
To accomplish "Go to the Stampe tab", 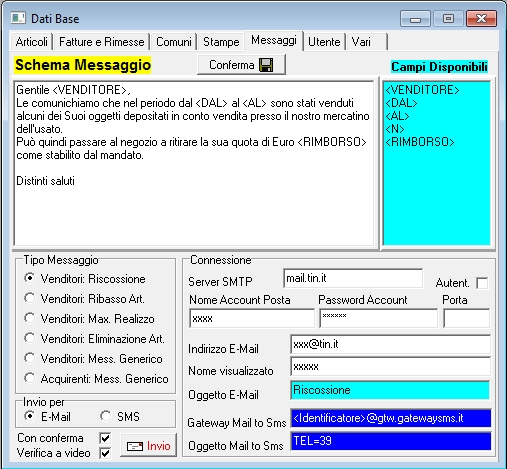I will [x=221, y=42].
